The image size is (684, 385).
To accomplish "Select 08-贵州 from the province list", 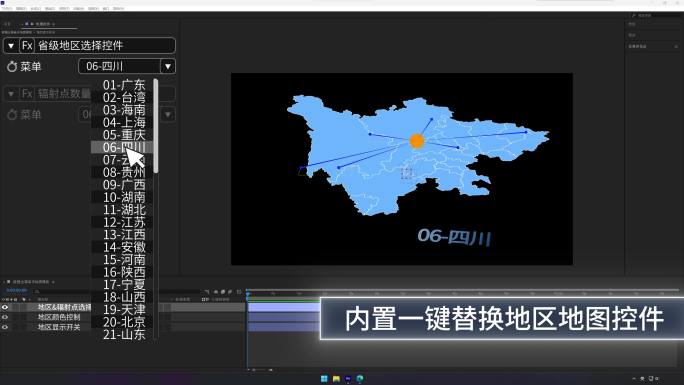I will 123,172.
